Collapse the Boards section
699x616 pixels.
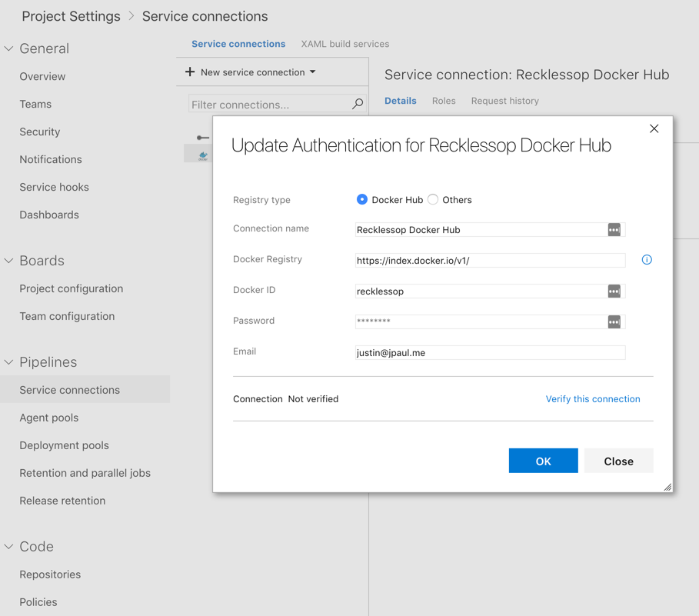9,260
